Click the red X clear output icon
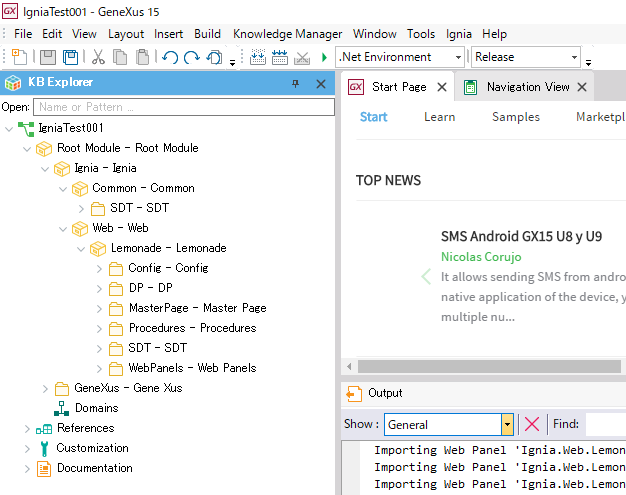 tap(532, 424)
